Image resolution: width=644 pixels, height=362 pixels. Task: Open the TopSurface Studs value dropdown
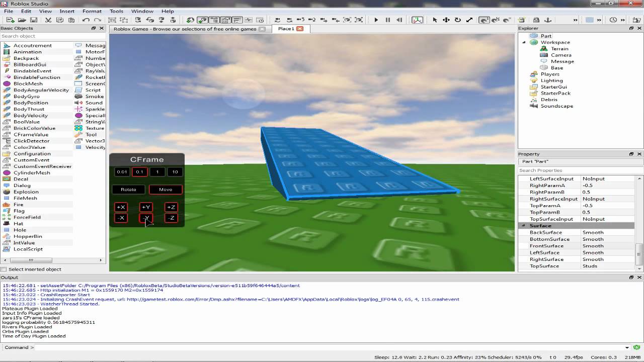[608, 266]
